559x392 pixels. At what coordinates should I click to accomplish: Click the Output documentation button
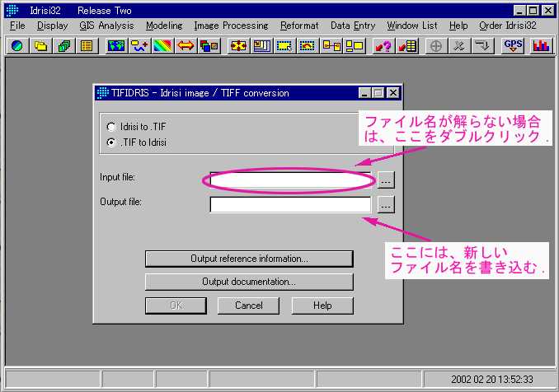click(x=249, y=282)
